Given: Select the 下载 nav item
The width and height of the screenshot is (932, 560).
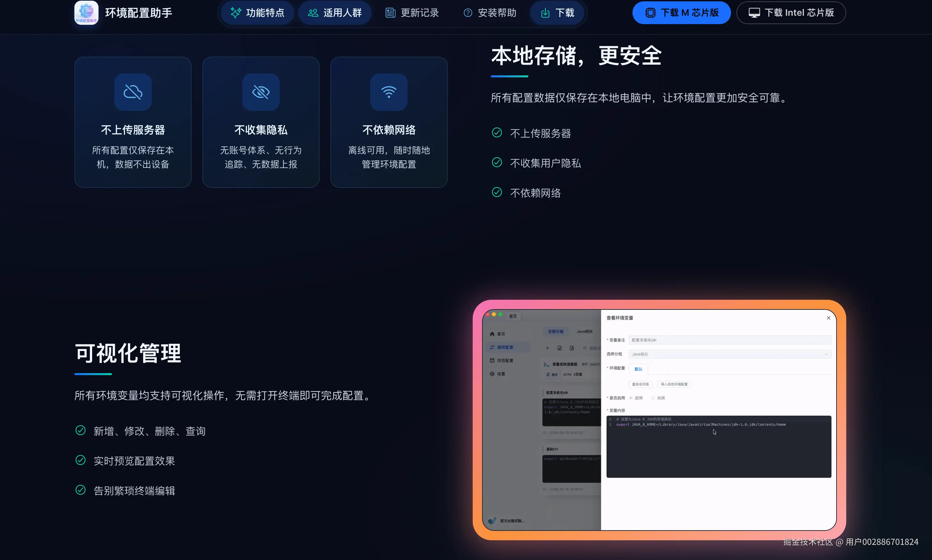Looking at the screenshot, I should click(557, 13).
